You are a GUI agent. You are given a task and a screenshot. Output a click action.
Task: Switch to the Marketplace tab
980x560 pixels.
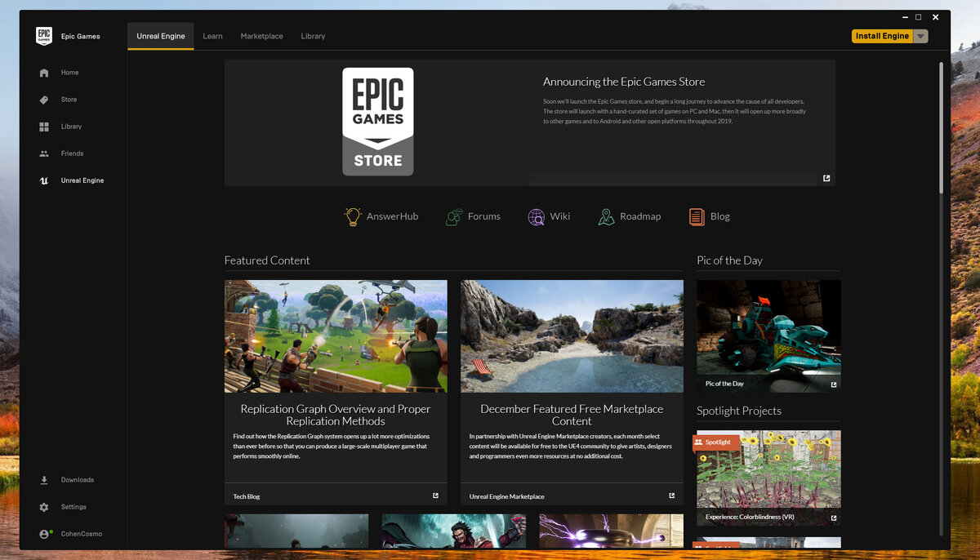pyautogui.click(x=261, y=36)
